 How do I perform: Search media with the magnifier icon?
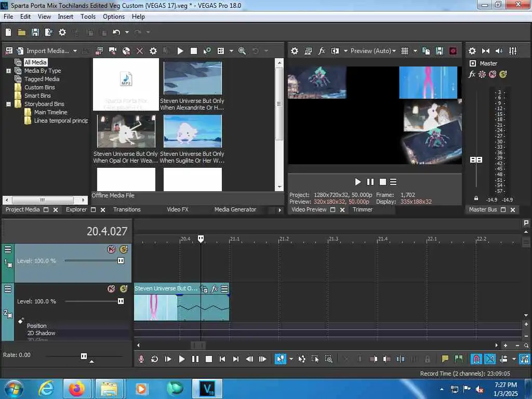(x=242, y=51)
